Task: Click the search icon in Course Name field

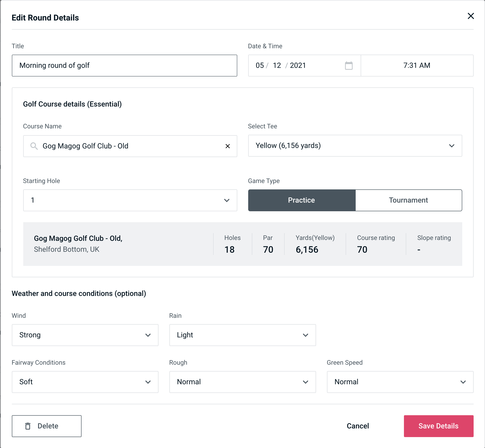Action: point(34,146)
